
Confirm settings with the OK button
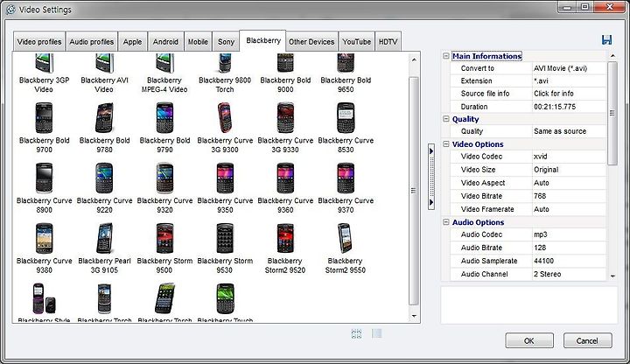coord(529,340)
